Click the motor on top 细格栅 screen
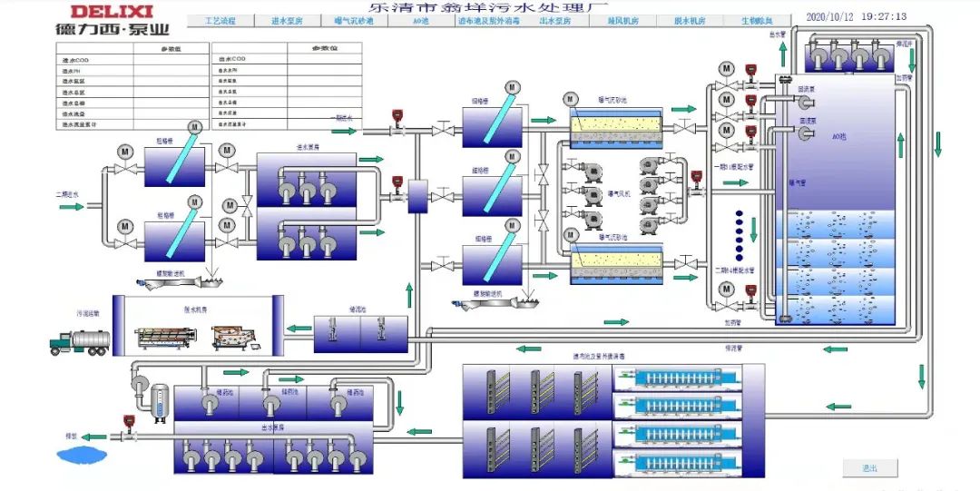Screen dimensions: 980x491 [512, 87]
